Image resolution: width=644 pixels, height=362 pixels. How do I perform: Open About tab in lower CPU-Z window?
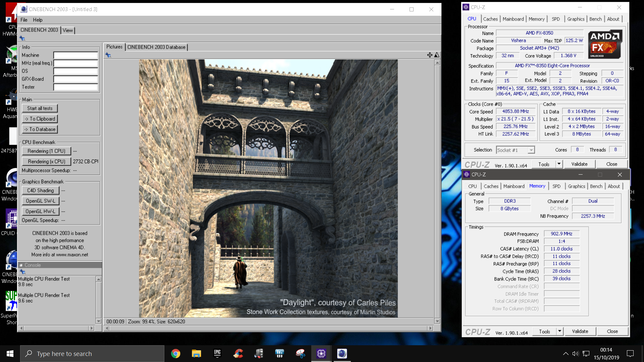click(x=614, y=186)
